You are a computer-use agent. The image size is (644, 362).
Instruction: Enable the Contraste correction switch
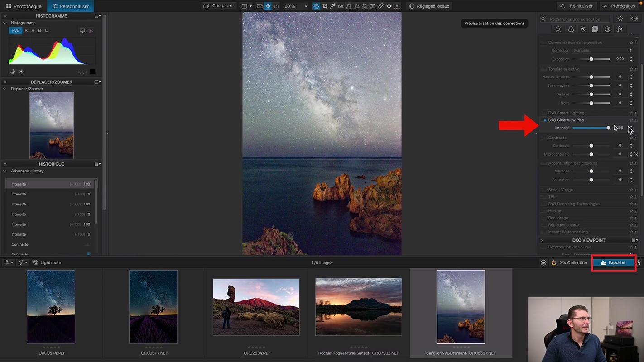544,138
